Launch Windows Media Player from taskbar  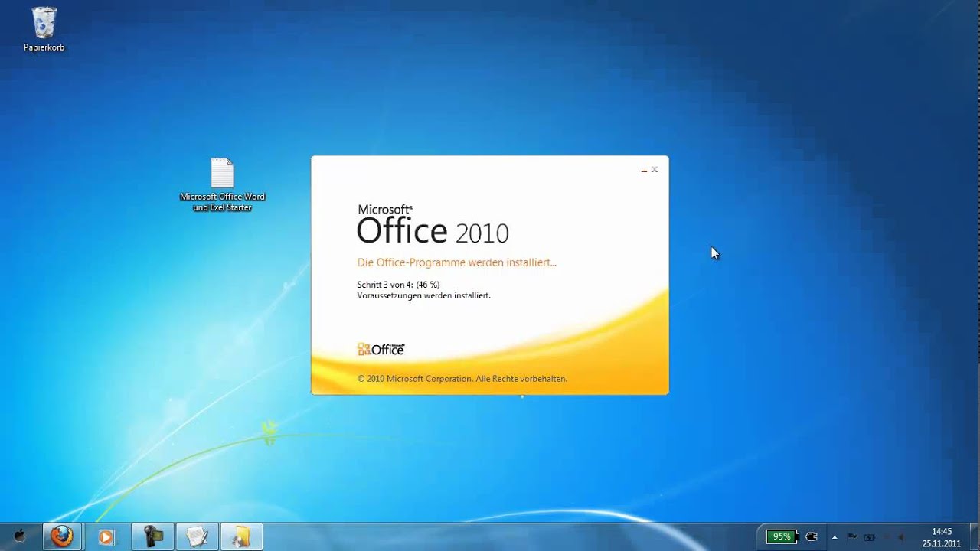[x=106, y=537]
